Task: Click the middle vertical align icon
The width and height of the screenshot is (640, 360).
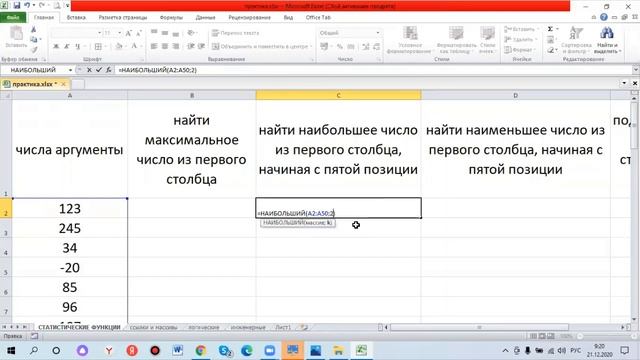Action: pos(164,33)
